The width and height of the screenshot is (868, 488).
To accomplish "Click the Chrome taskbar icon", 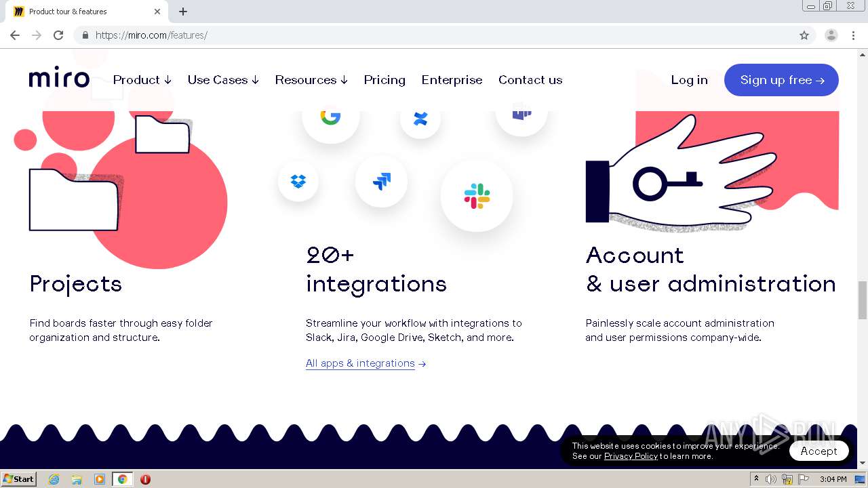I will pyautogui.click(x=122, y=479).
